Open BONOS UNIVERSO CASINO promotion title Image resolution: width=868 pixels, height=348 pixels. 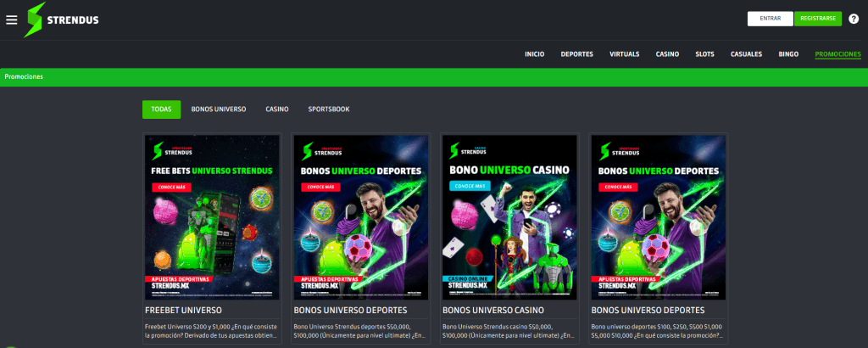(493, 311)
